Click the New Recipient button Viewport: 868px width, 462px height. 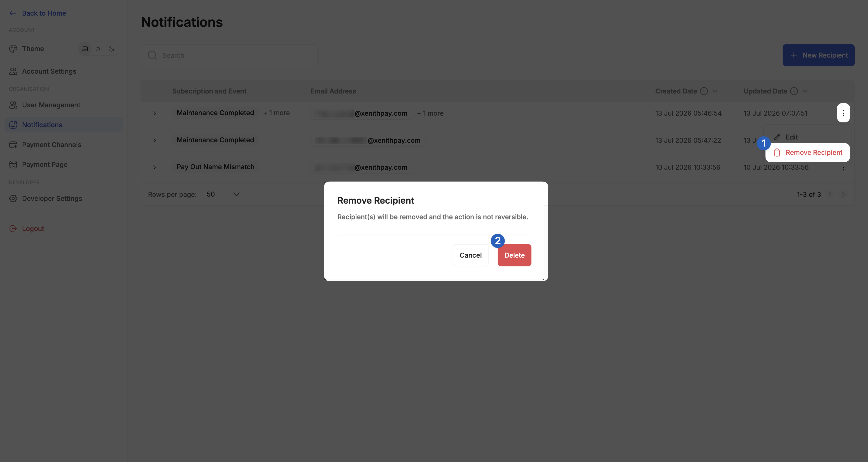point(818,55)
